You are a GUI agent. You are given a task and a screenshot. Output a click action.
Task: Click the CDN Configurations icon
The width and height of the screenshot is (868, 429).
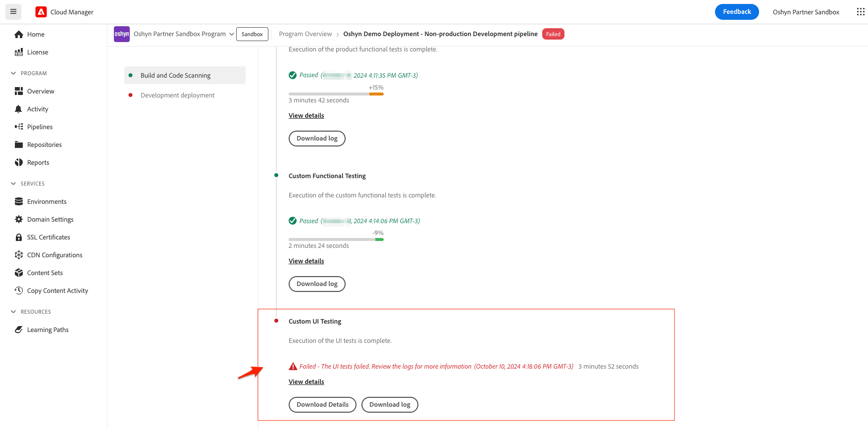click(x=19, y=255)
